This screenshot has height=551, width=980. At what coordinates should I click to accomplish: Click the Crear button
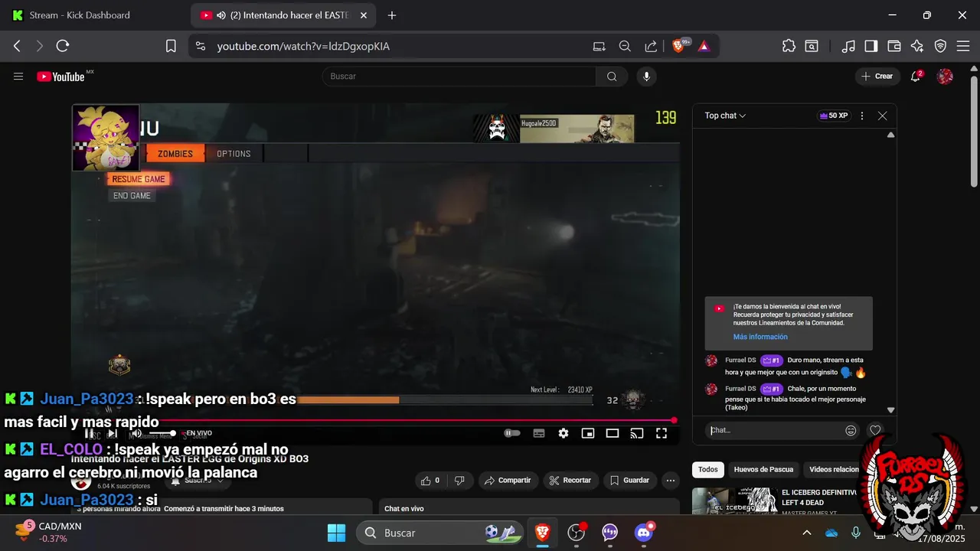(877, 76)
